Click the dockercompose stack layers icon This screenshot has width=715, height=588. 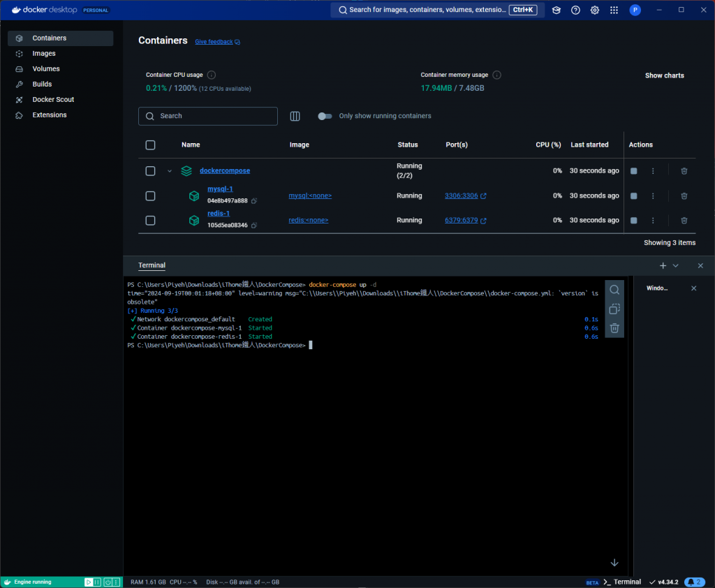click(x=186, y=171)
